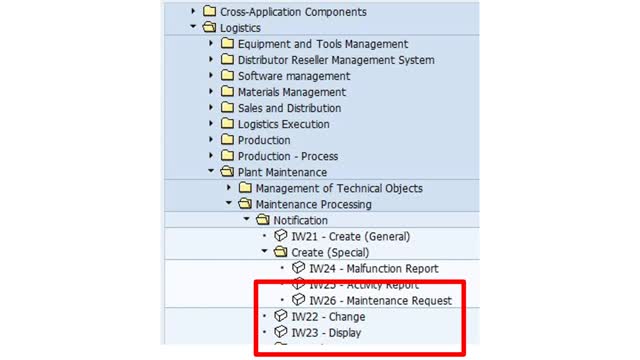
Task: Click the IW26 transaction cube icon
Action: [298, 300]
